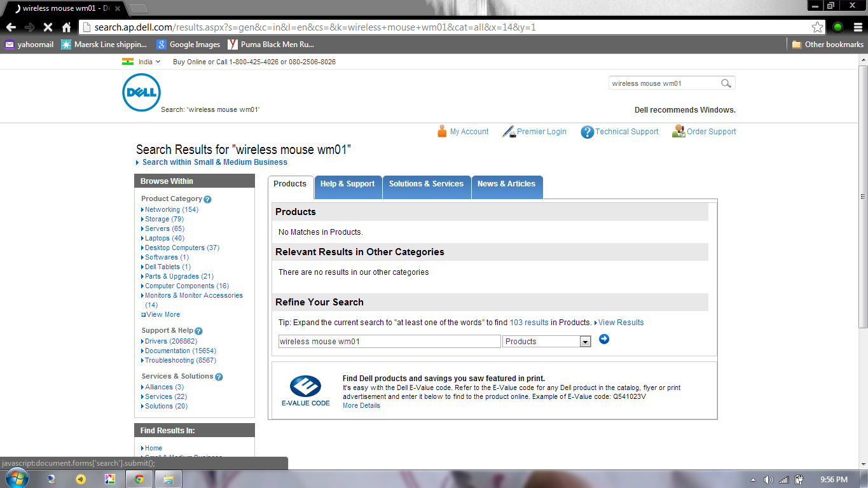
Task: Click the Dell logo
Action: (x=141, y=92)
